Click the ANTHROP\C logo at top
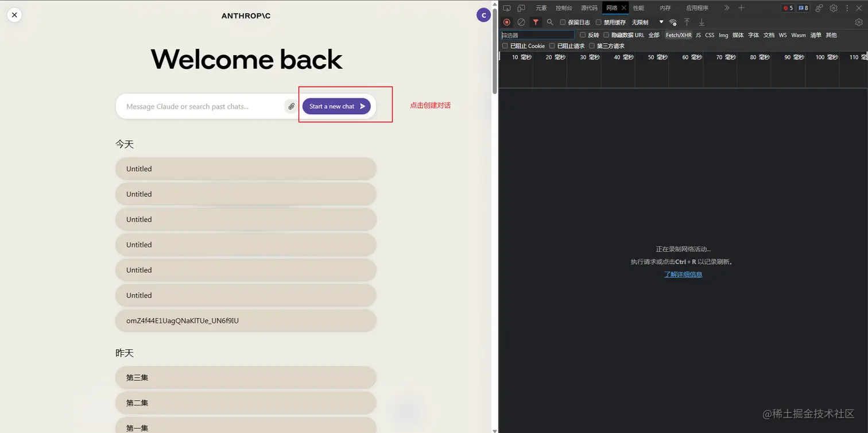 tap(246, 16)
